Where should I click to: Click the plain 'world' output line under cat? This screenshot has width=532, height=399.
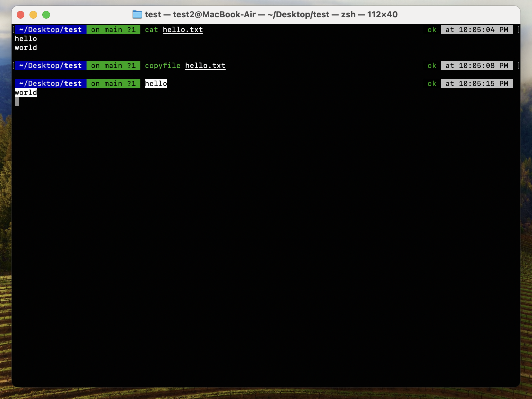tap(26, 48)
